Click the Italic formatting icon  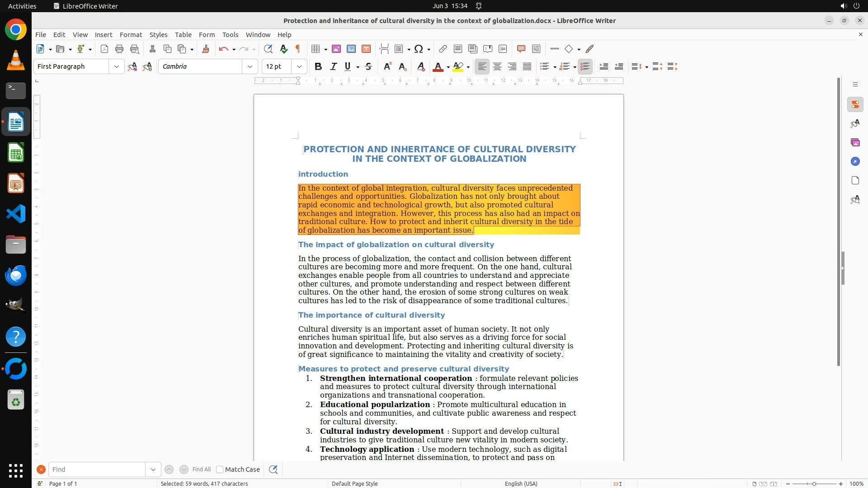pyautogui.click(x=333, y=67)
